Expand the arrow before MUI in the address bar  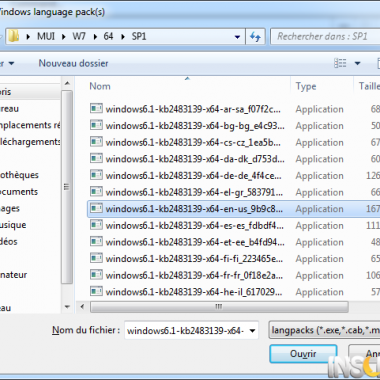[28, 37]
